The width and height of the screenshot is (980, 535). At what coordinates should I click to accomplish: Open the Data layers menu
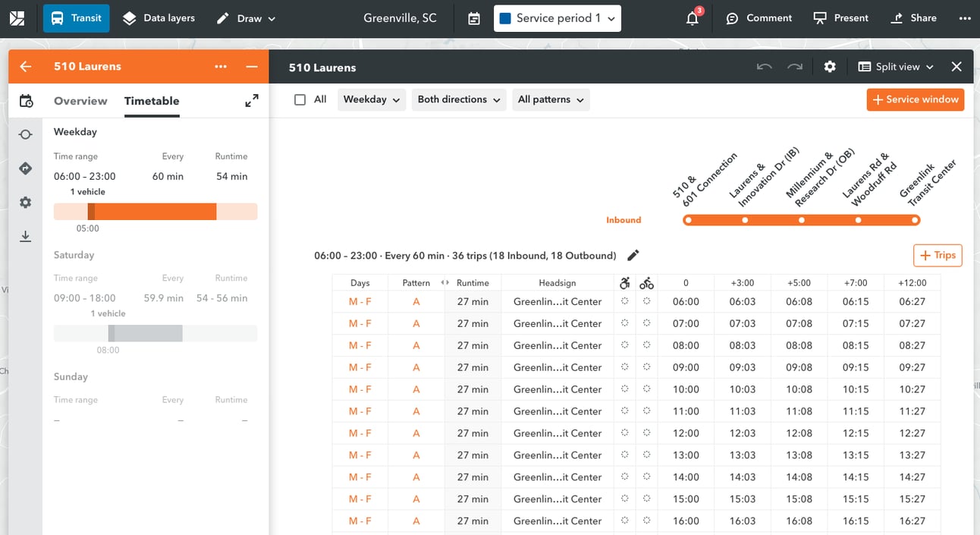[x=159, y=18]
